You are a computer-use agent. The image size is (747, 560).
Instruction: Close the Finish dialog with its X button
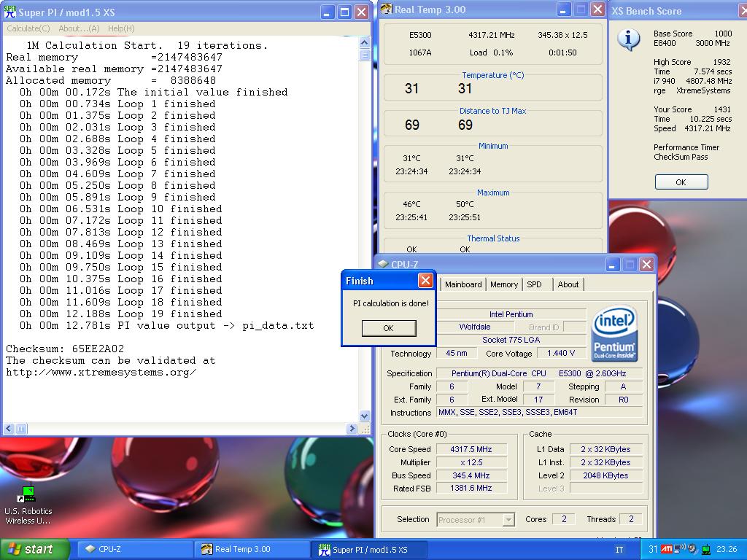click(x=425, y=281)
